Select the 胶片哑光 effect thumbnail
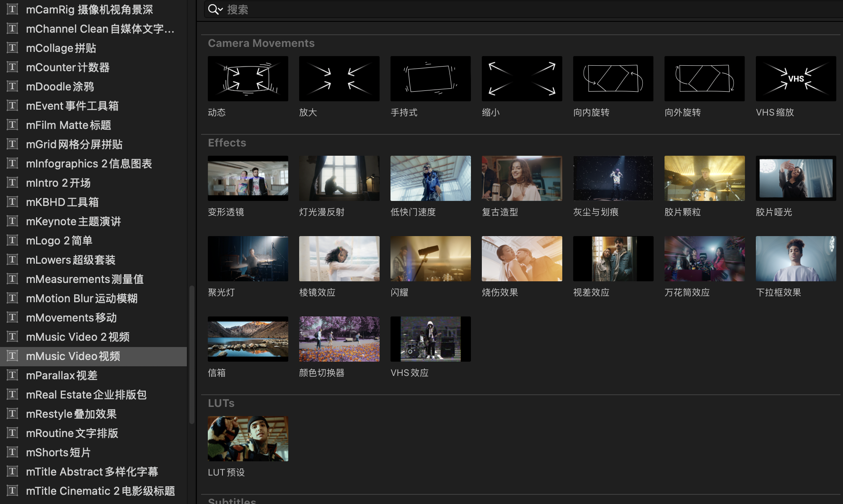 coord(796,178)
